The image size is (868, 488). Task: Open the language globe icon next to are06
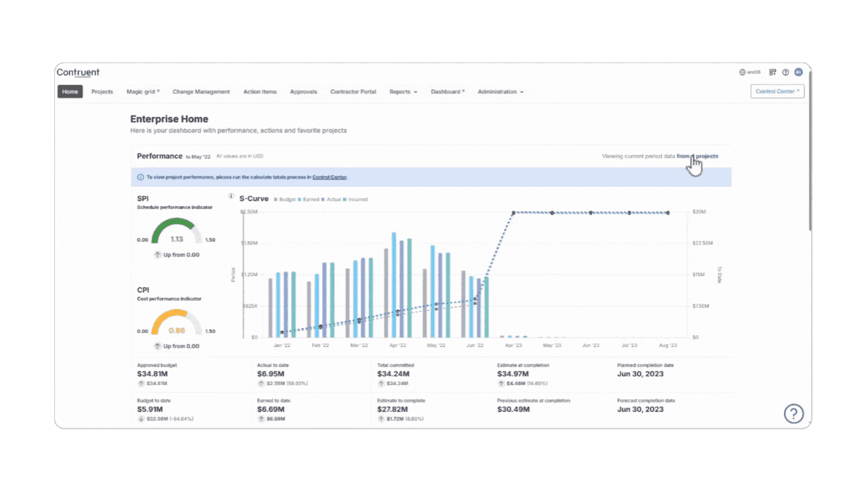(x=742, y=71)
